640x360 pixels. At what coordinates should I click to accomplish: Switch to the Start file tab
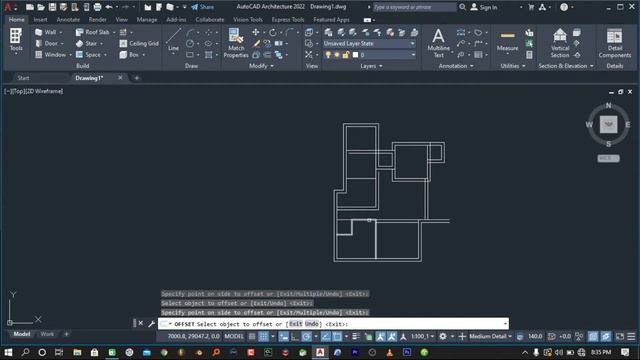23,78
